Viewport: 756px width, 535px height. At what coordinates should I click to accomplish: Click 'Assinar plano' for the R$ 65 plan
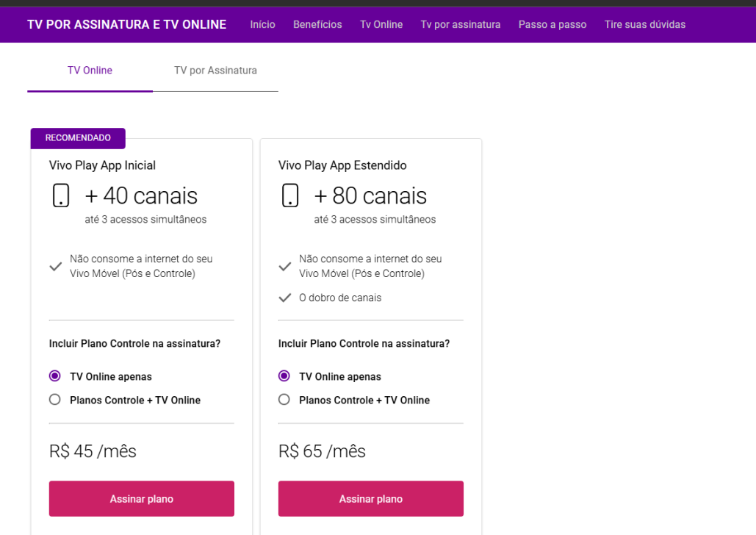click(371, 499)
